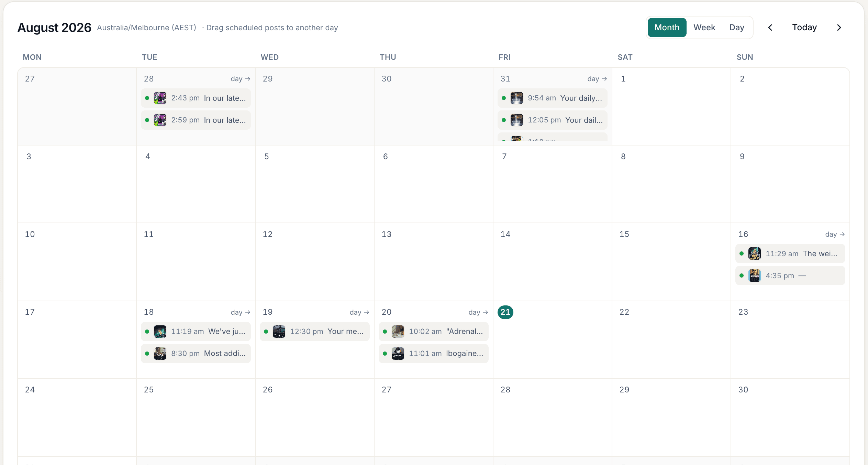Open the 11:29 am post thumbnail
The image size is (868, 465).
754,253
